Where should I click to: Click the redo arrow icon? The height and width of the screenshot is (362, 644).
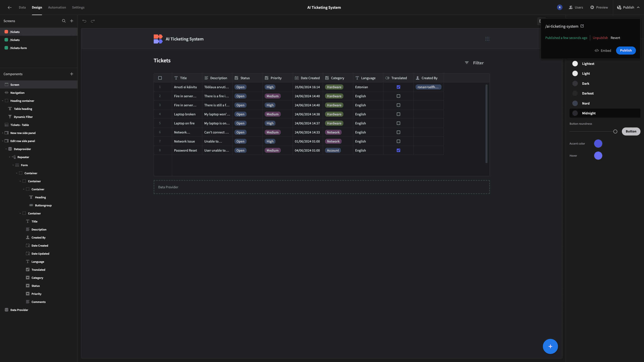(93, 21)
